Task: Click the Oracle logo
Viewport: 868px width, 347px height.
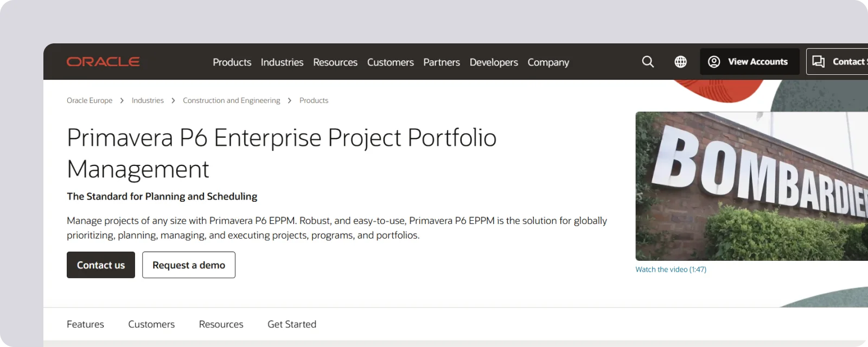Action: tap(103, 61)
